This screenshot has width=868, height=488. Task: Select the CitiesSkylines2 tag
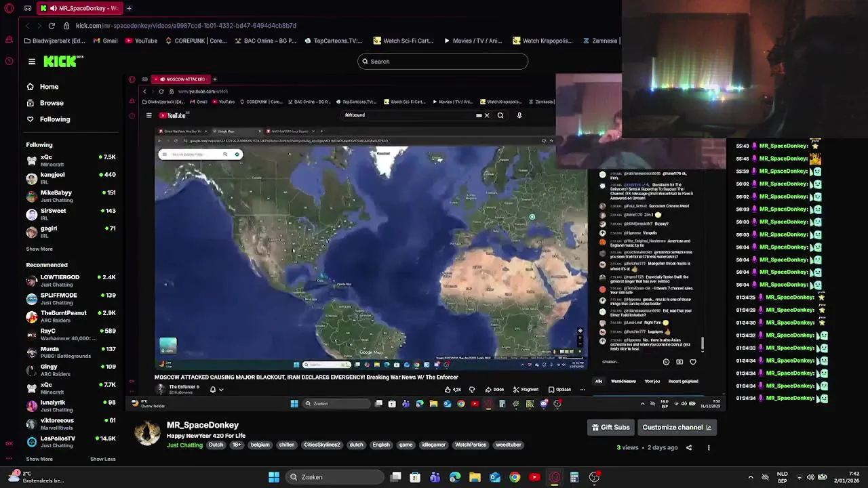point(322,445)
